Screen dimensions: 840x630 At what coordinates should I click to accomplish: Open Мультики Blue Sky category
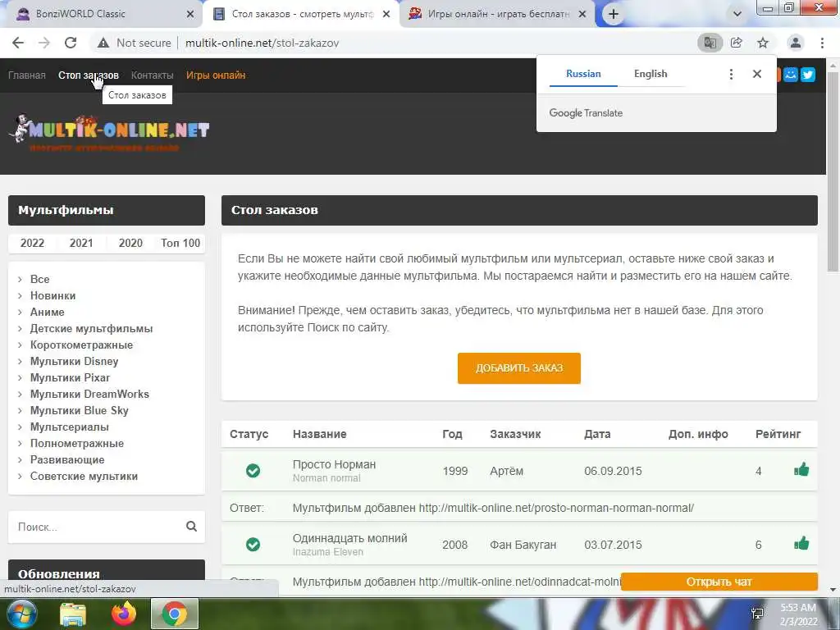point(80,411)
